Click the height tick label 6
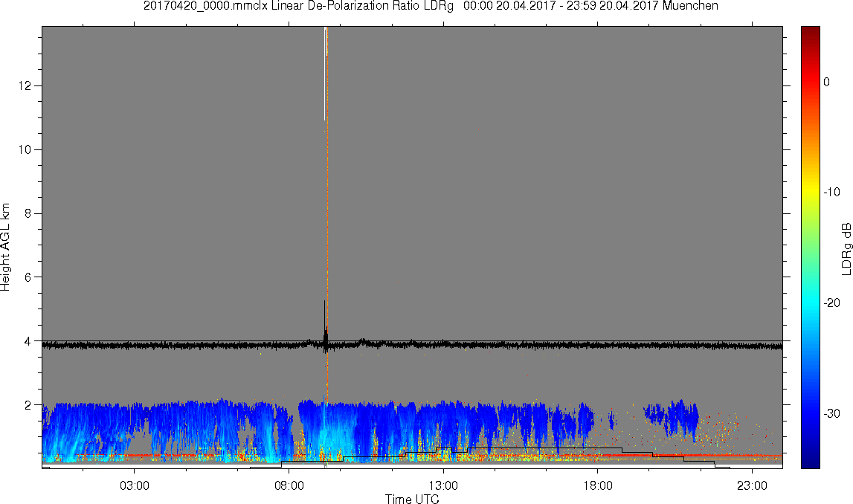 [x=28, y=277]
